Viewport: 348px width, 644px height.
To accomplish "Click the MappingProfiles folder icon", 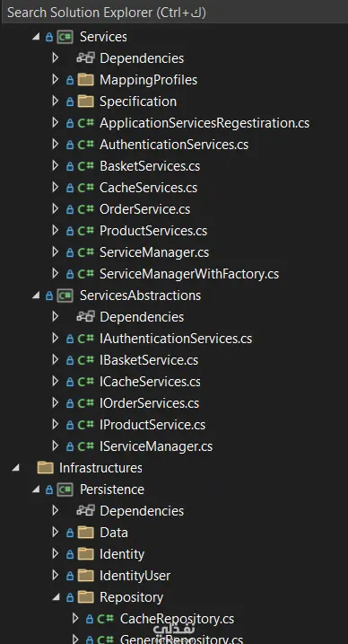I will point(86,79).
